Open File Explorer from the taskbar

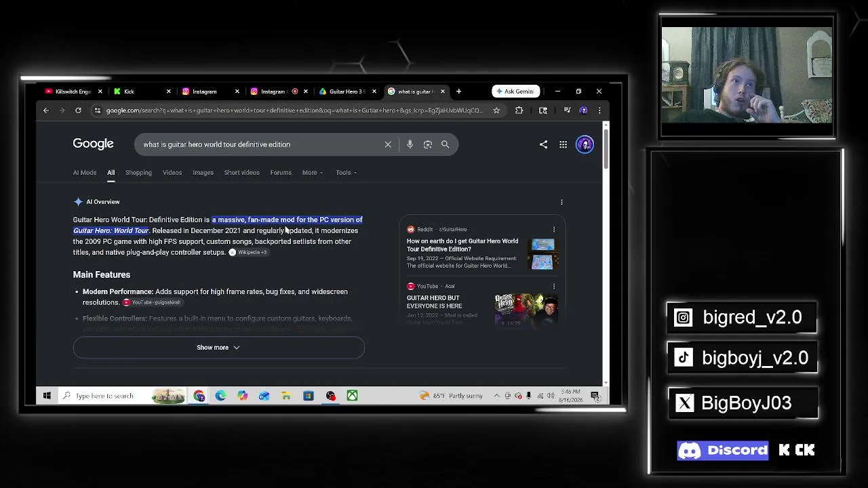tap(286, 396)
